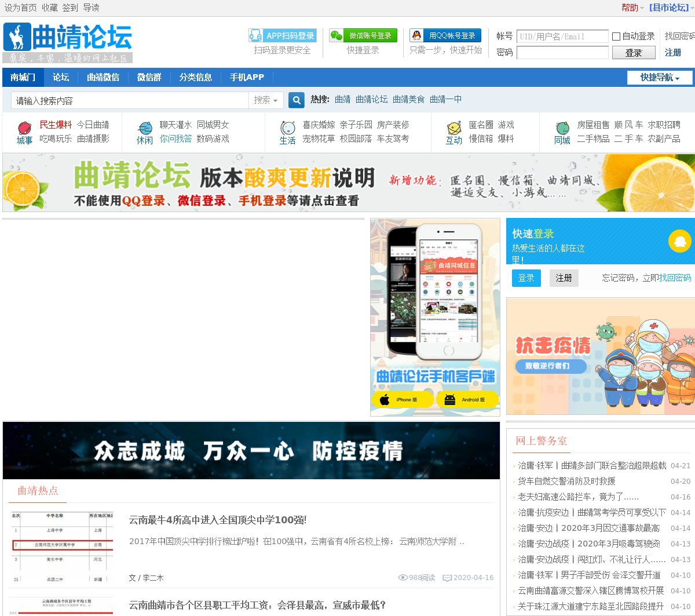Click the 帐号 username input field
This screenshot has width=695, height=616.
562,37
